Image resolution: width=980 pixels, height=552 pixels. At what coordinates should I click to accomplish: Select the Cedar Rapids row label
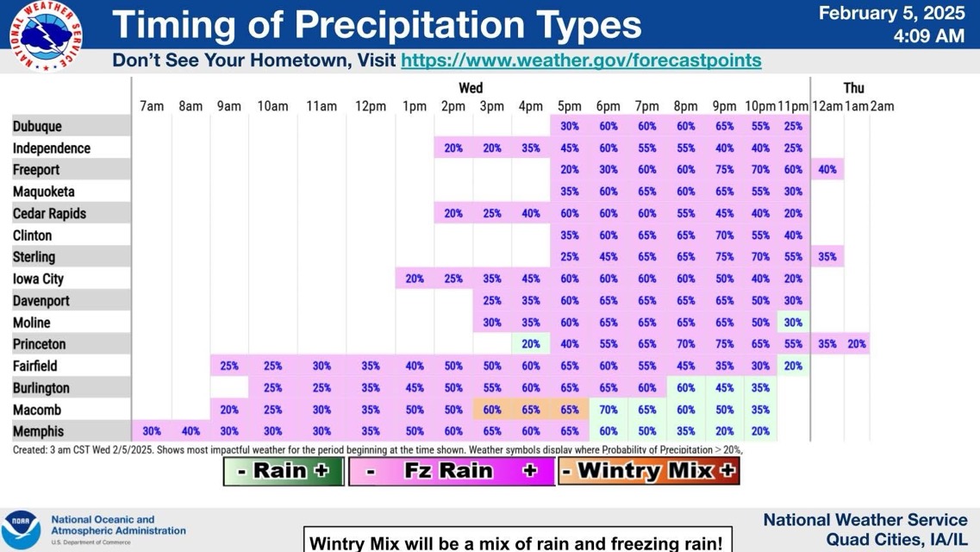click(49, 213)
